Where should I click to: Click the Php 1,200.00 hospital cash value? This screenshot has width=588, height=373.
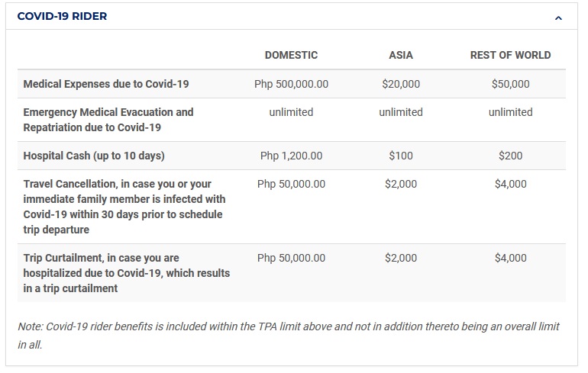[291, 156]
